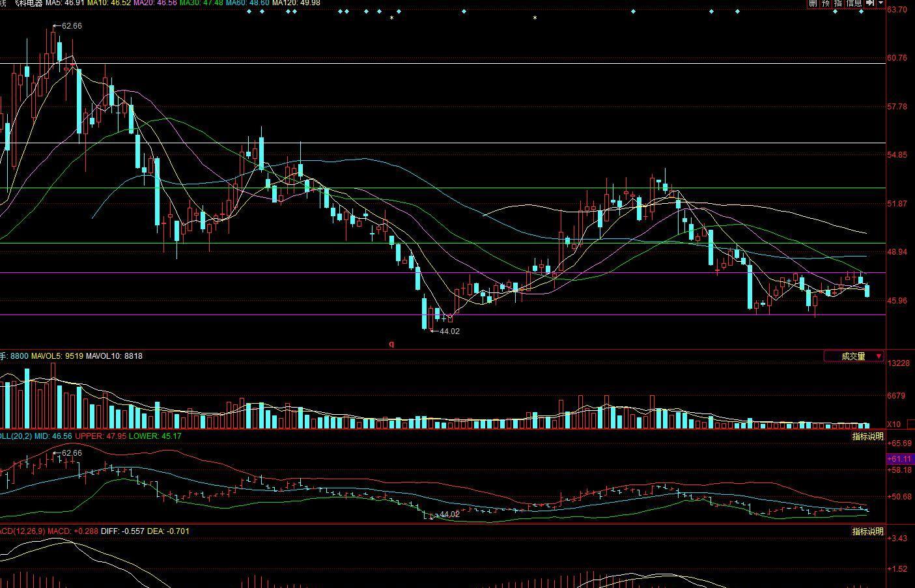915x588 pixels.
Task: Click the red q marker below the 44.02 low
Action: (391, 344)
